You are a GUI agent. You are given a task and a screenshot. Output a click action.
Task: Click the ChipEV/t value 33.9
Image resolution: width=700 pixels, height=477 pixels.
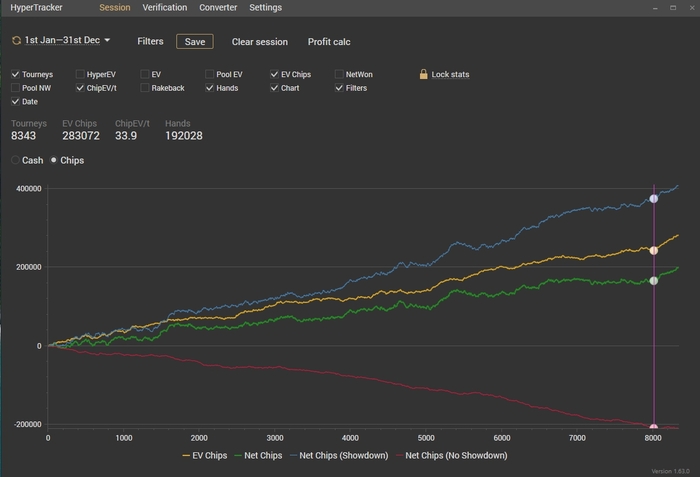click(126, 136)
